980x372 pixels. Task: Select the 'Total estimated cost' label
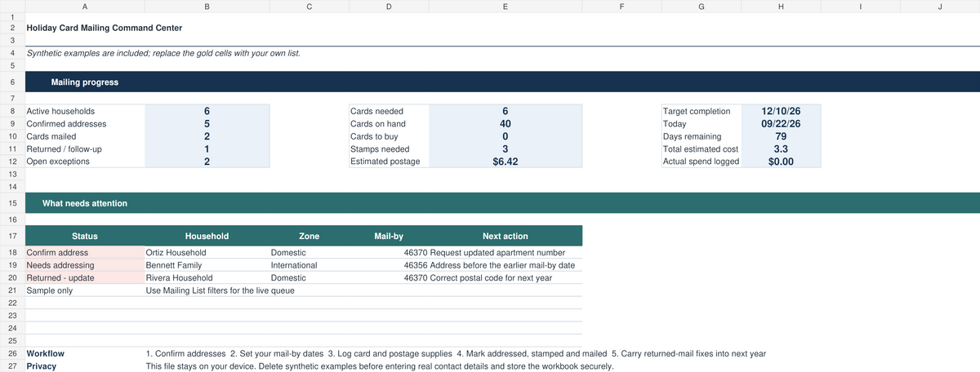point(702,149)
